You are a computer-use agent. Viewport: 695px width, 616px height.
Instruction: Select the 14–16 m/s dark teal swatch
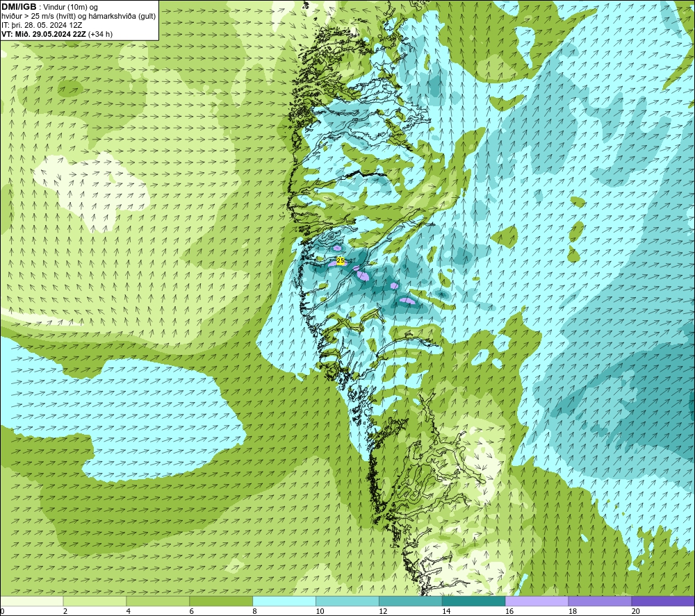474,601
